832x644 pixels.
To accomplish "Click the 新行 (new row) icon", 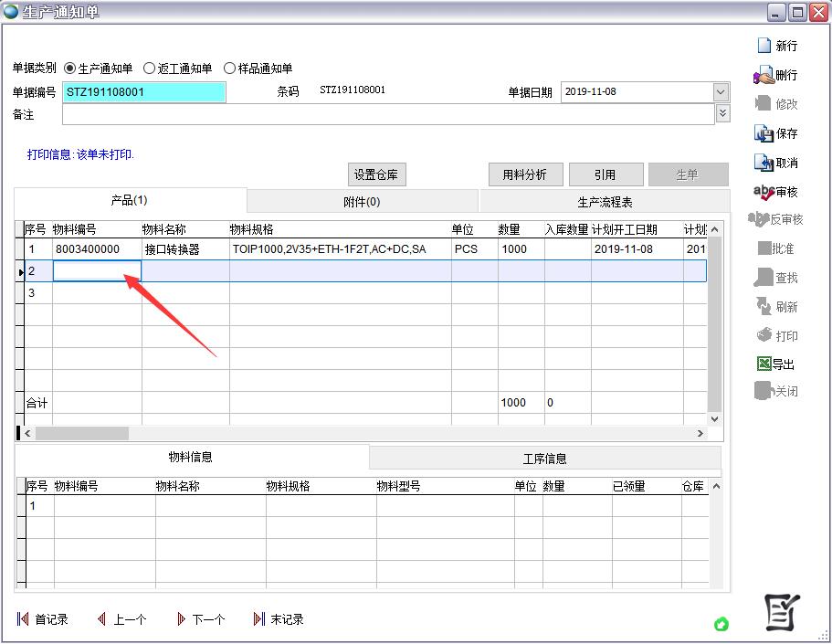I will (x=764, y=46).
